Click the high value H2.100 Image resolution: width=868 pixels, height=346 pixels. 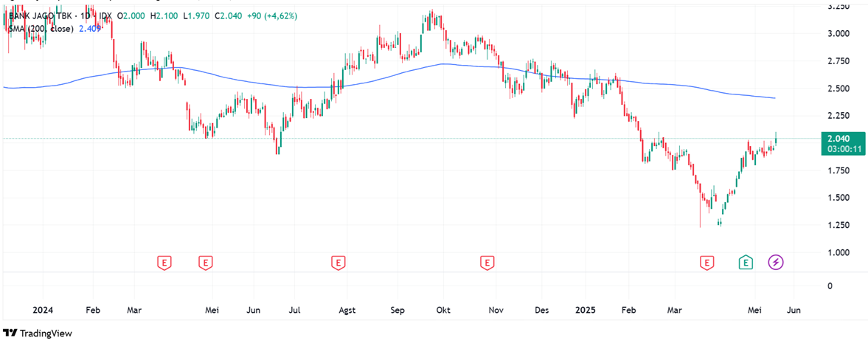click(163, 17)
